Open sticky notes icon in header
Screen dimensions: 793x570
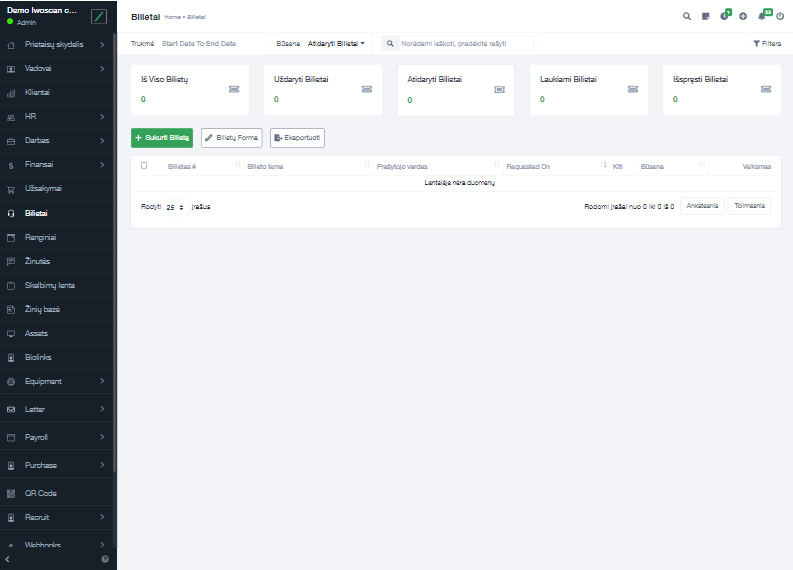(x=705, y=16)
